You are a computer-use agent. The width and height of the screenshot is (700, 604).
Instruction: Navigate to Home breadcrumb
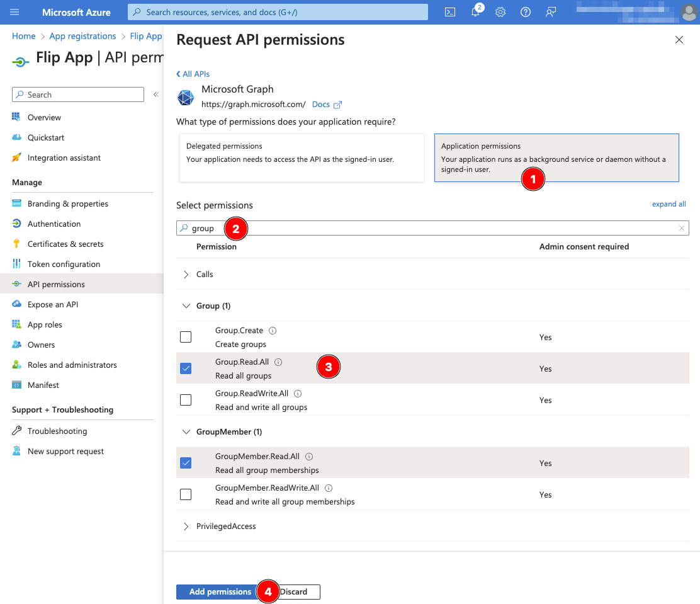point(24,36)
